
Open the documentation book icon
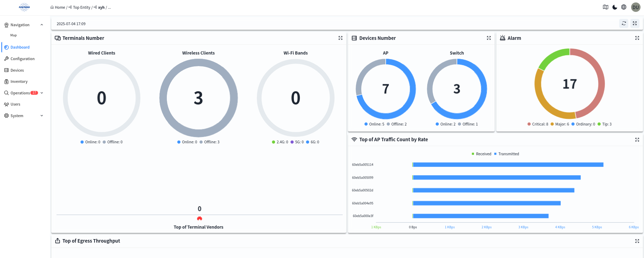tap(606, 7)
